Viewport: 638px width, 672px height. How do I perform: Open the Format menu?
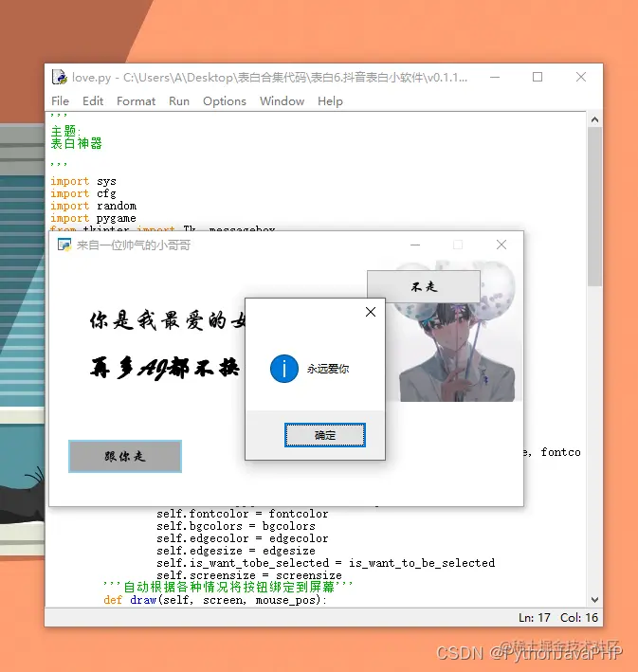point(136,101)
